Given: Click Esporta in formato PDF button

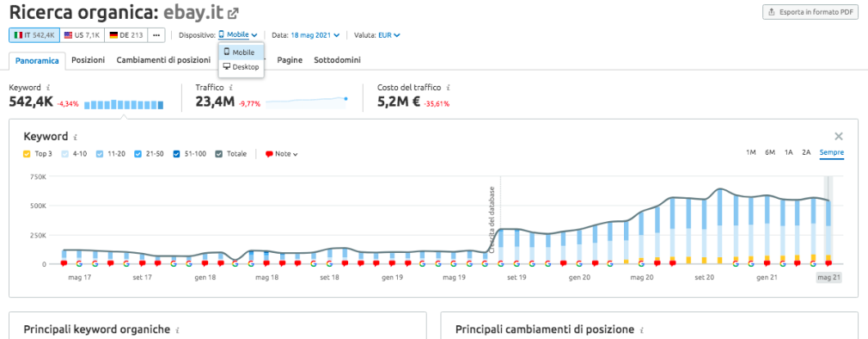Looking at the screenshot, I should pyautogui.click(x=810, y=12).
